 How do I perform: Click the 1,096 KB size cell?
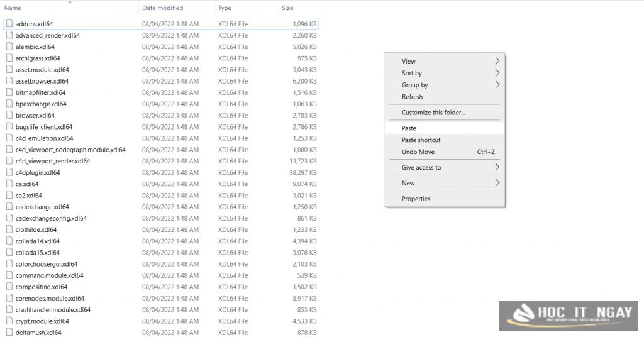point(305,24)
